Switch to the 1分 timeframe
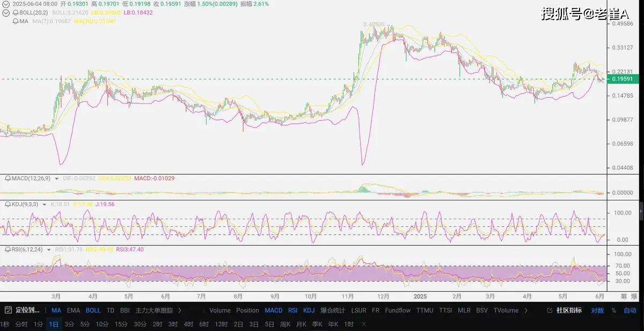This screenshot has height=331, width=644. coord(38,324)
